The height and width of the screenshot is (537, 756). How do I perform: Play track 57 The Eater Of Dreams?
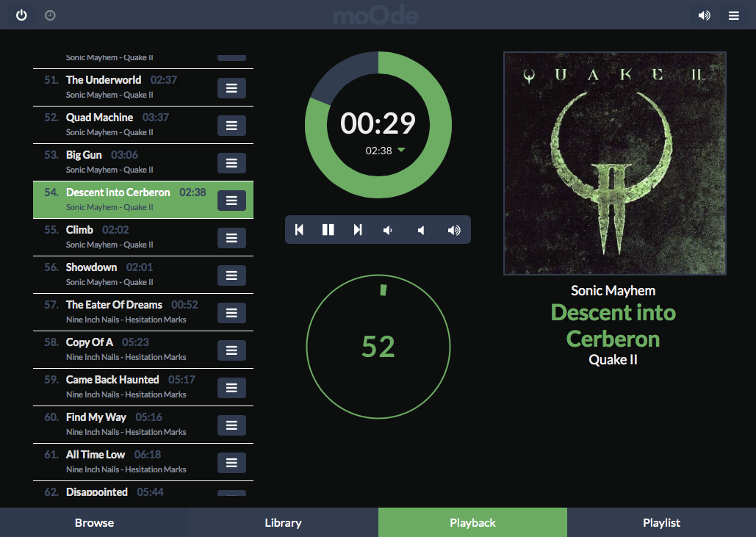tap(143, 312)
